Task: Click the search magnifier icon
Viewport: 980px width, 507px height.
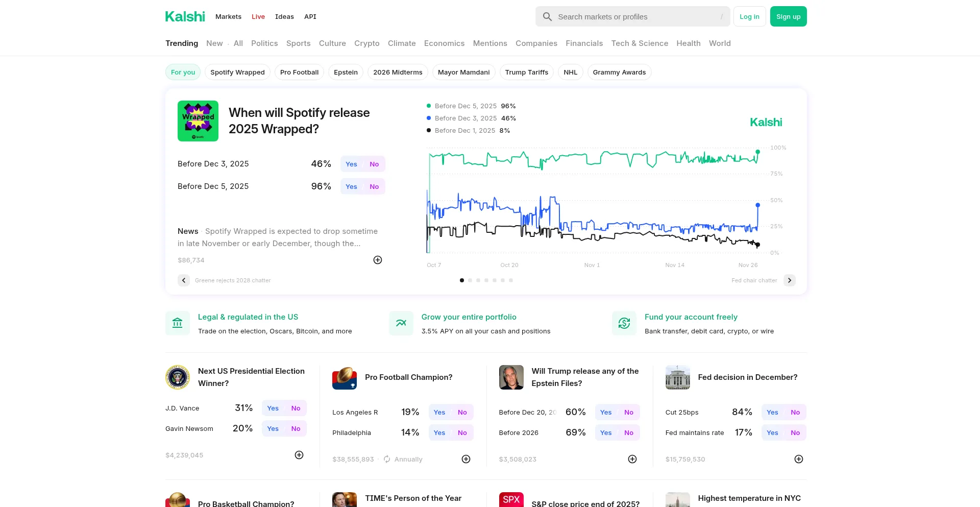Action: [547, 17]
